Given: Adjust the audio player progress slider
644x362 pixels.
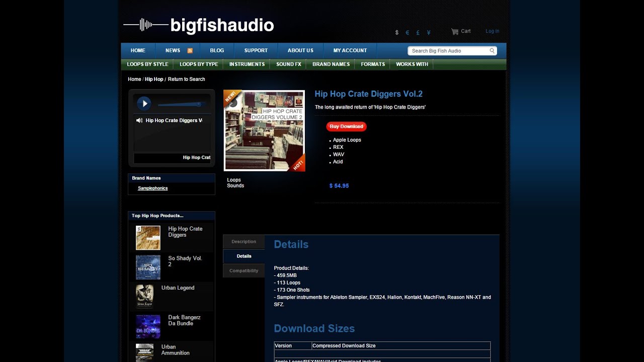Looking at the screenshot, I should coord(181,105).
